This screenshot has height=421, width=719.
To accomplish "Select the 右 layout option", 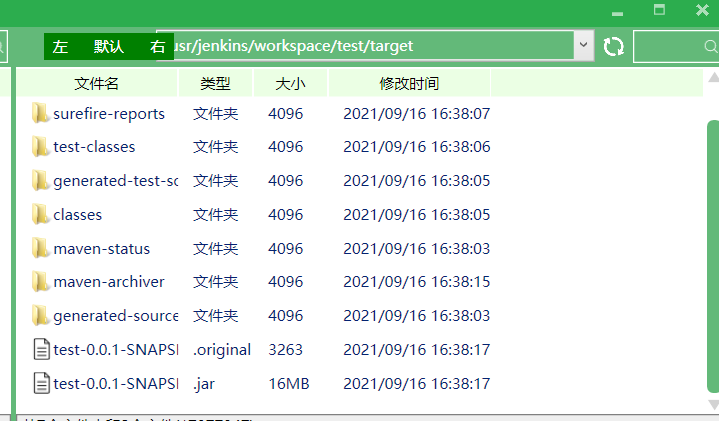I will (x=157, y=46).
